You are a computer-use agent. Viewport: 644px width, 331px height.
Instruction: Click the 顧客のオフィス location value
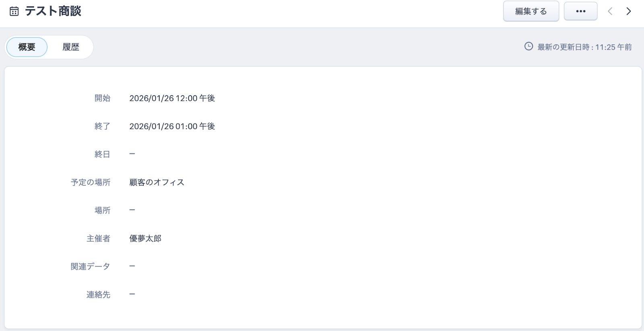pos(157,182)
